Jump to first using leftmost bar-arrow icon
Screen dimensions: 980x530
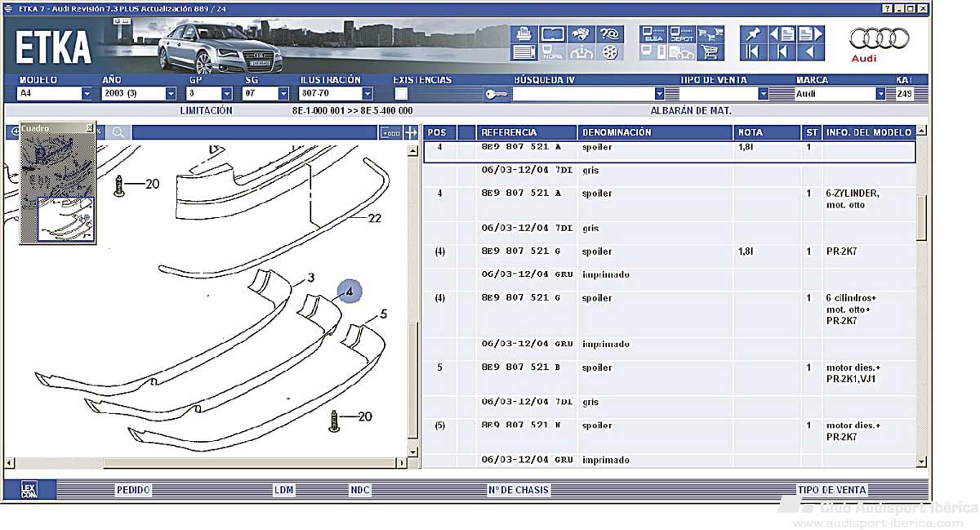(753, 53)
